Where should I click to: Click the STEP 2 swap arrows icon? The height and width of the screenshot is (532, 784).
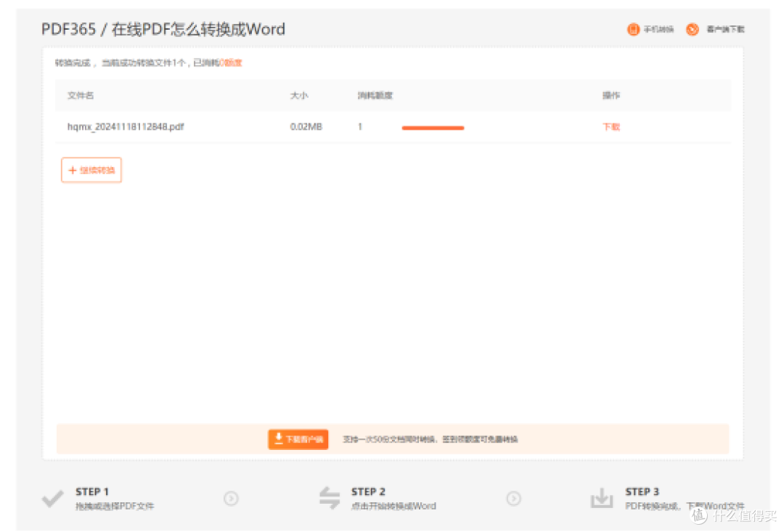(330, 498)
